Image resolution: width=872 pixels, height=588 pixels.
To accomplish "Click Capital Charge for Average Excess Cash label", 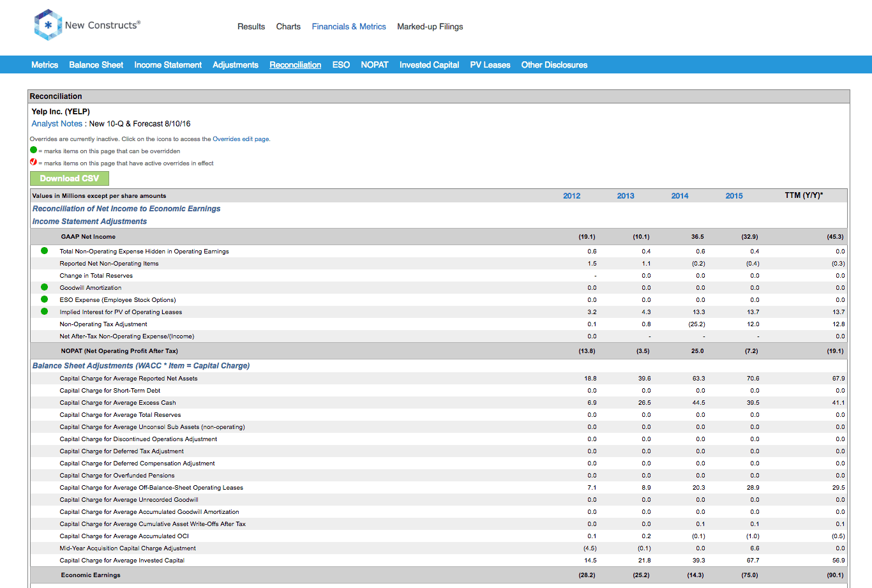I will pyautogui.click(x=117, y=403).
